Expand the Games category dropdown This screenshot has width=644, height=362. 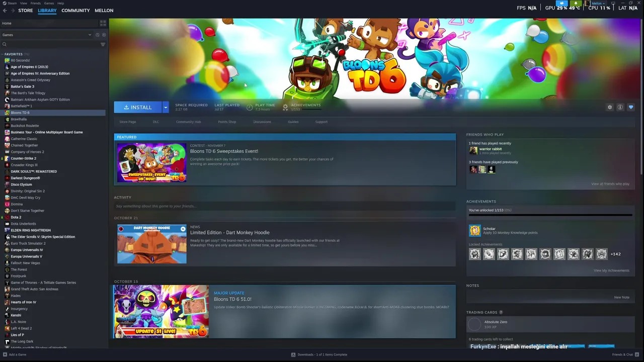90,35
